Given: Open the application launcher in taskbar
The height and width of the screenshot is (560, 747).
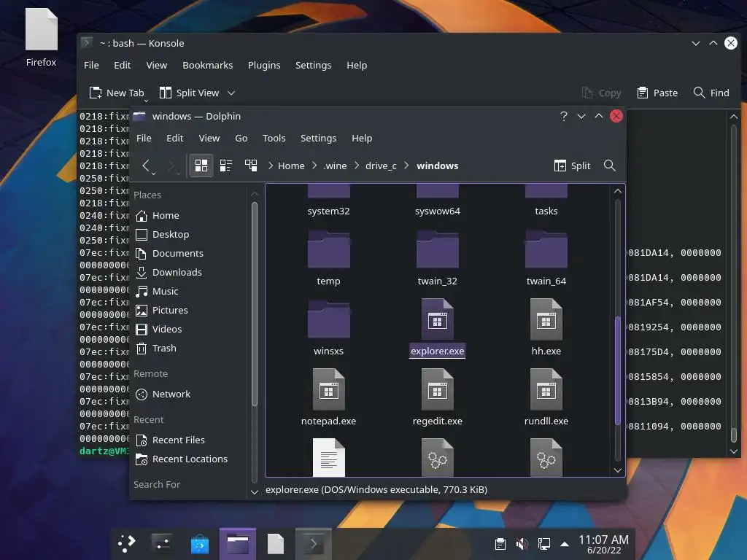Looking at the screenshot, I should coord(127,543).
